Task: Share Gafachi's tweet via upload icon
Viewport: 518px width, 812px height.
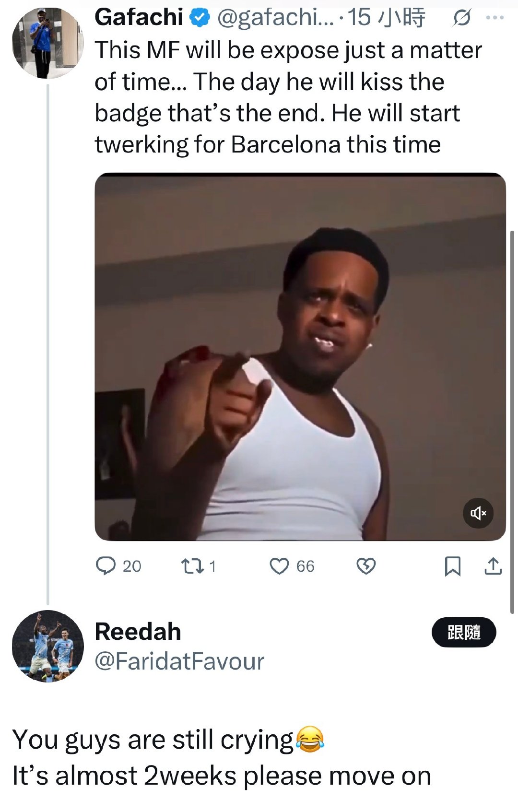Action: click(x=493, y=566)
